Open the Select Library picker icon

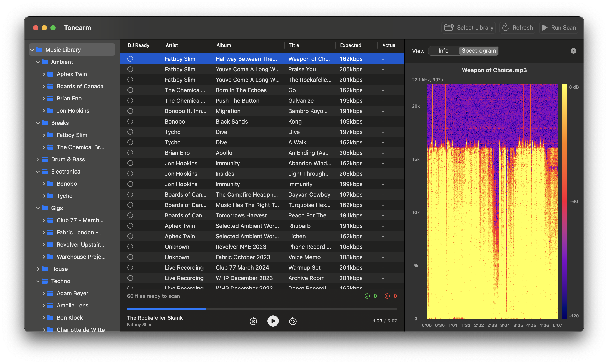click(449, 27)
